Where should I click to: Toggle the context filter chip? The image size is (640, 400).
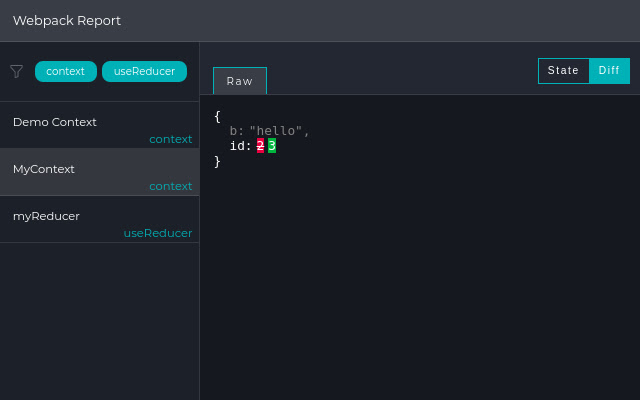pos(66,71)
